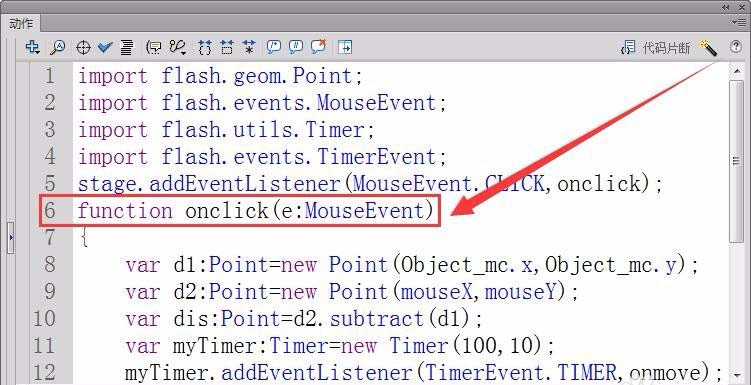Click the line 'import flash.events.MouseEvent;'
The image size is (751, 385).
[x=262, y=103]
